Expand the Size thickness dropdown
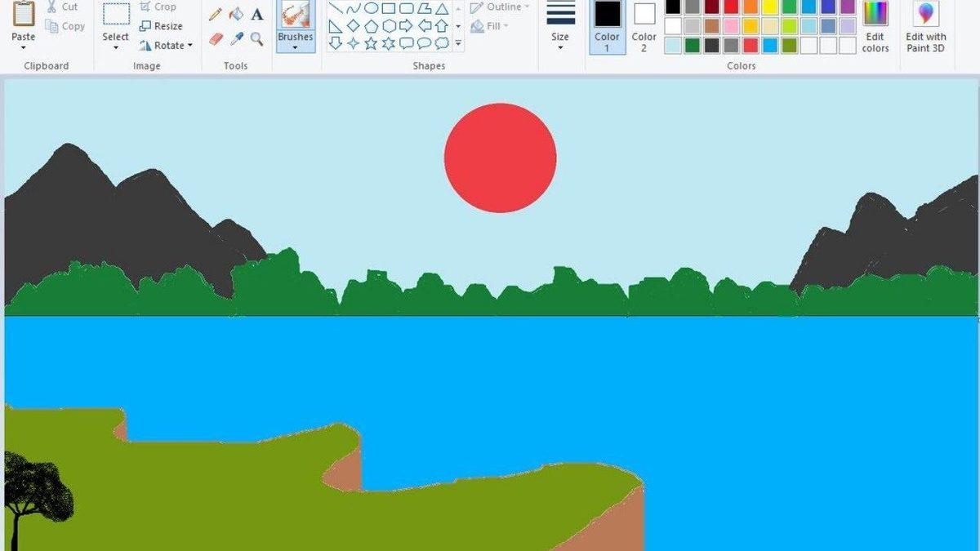 click(560, 47)
